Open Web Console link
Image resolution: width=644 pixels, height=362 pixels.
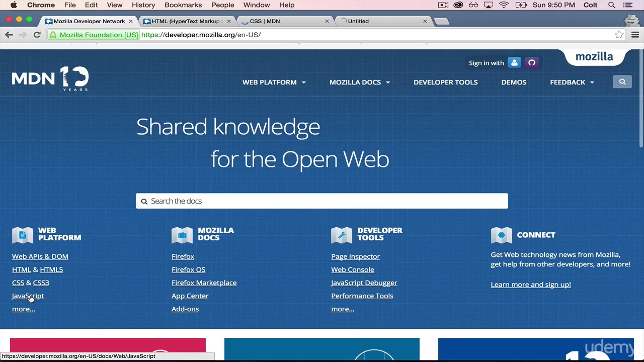click(352, 269)
